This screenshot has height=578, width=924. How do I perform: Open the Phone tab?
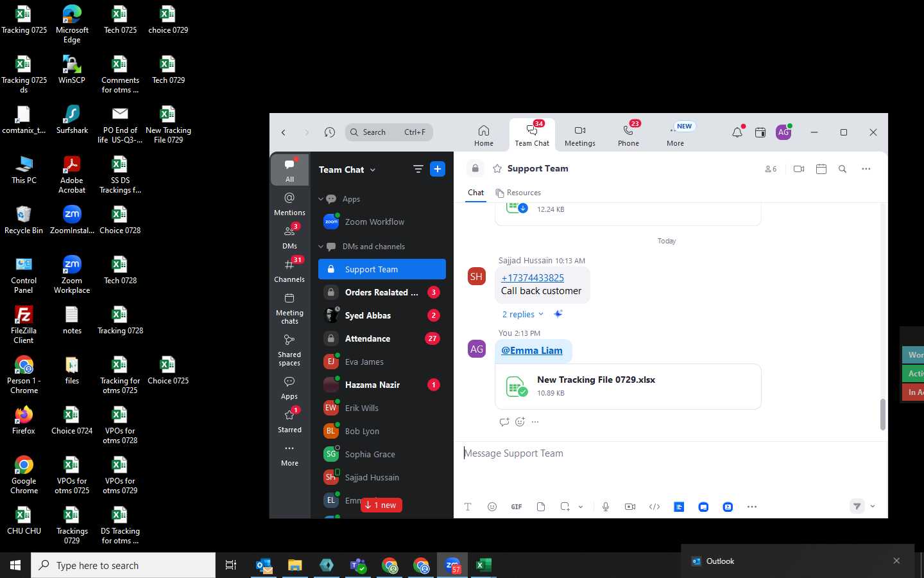628,135
